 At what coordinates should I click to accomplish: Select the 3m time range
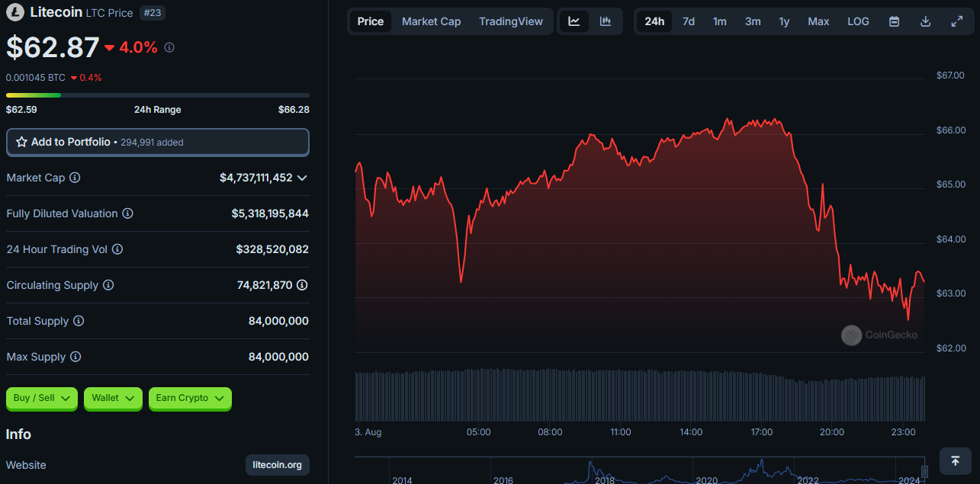tap(753, 21)
